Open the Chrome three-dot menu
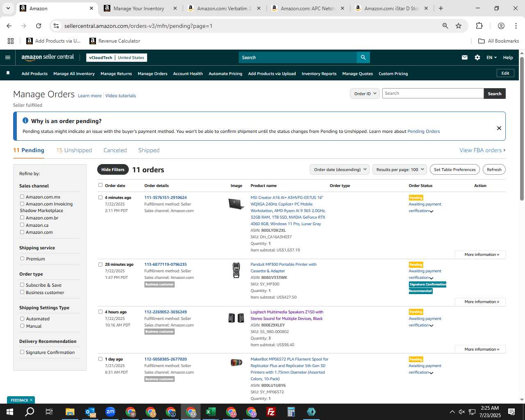 click(516, 26)
